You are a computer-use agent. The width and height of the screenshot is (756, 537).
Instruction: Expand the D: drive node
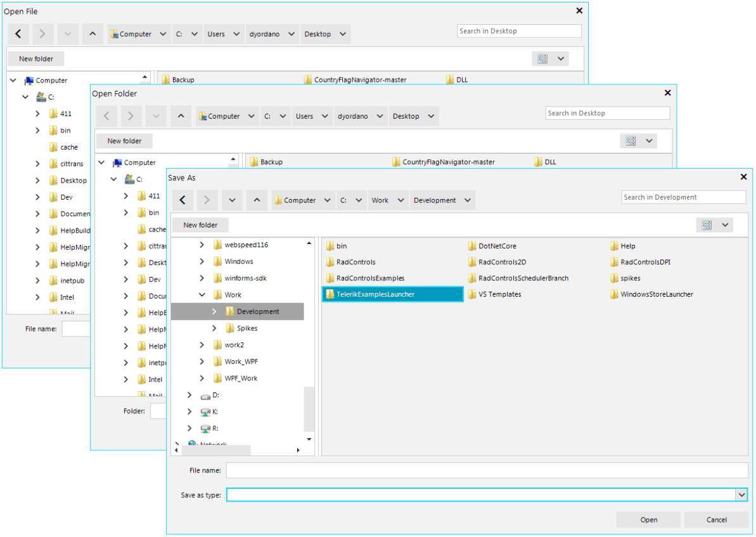click(189, 395)
